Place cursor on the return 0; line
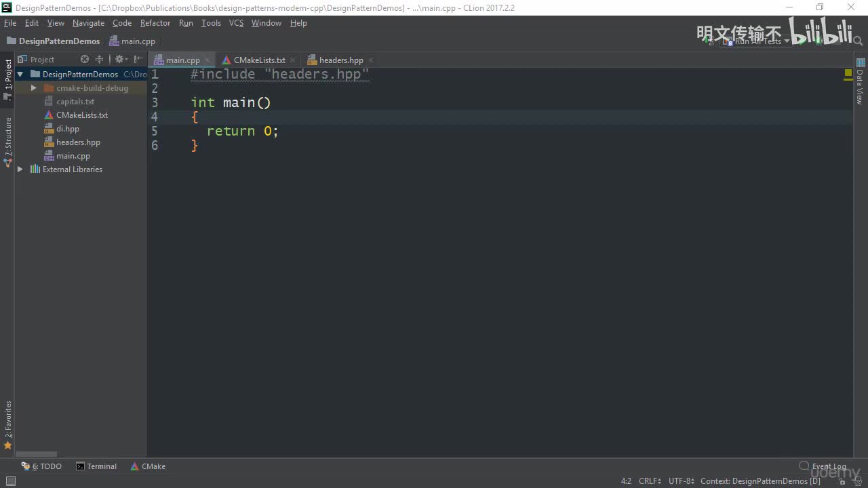 [x=242, y=131]
